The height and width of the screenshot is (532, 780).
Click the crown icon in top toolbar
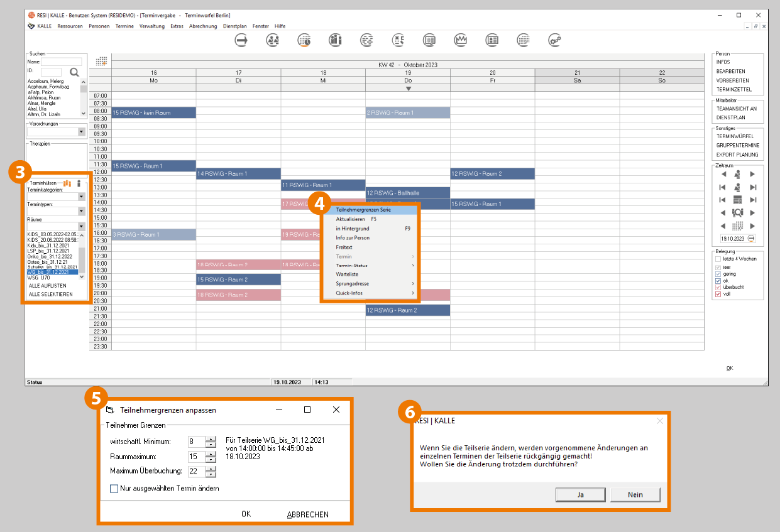pos(461,40)
